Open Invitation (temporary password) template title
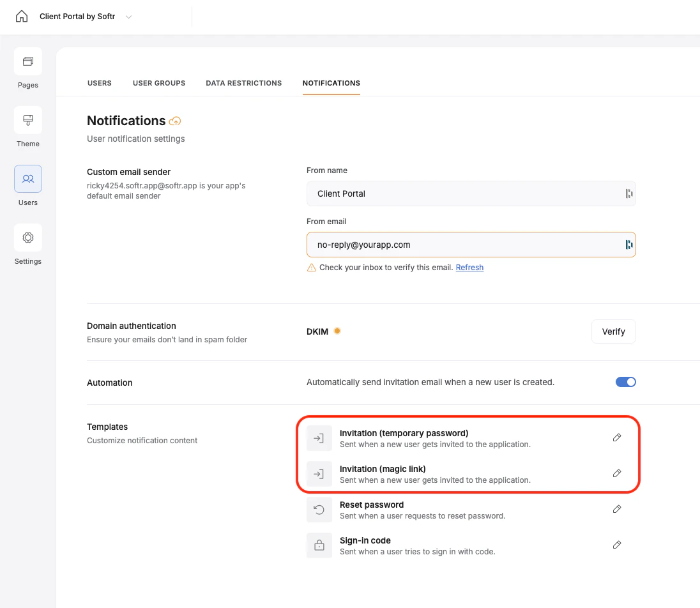The height and width of the screenshot is (608, 700). 404,433
